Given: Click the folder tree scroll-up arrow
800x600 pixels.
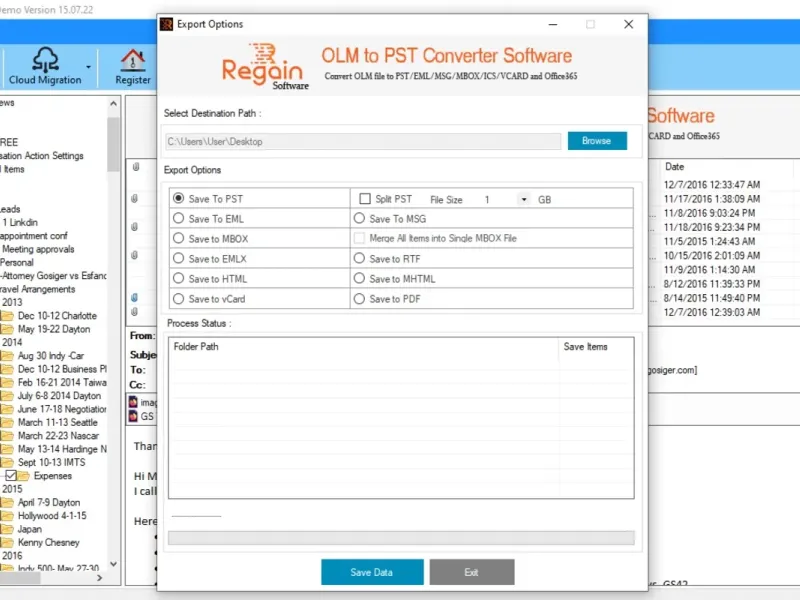Looking at the screenshot, I should click(113, 103).
